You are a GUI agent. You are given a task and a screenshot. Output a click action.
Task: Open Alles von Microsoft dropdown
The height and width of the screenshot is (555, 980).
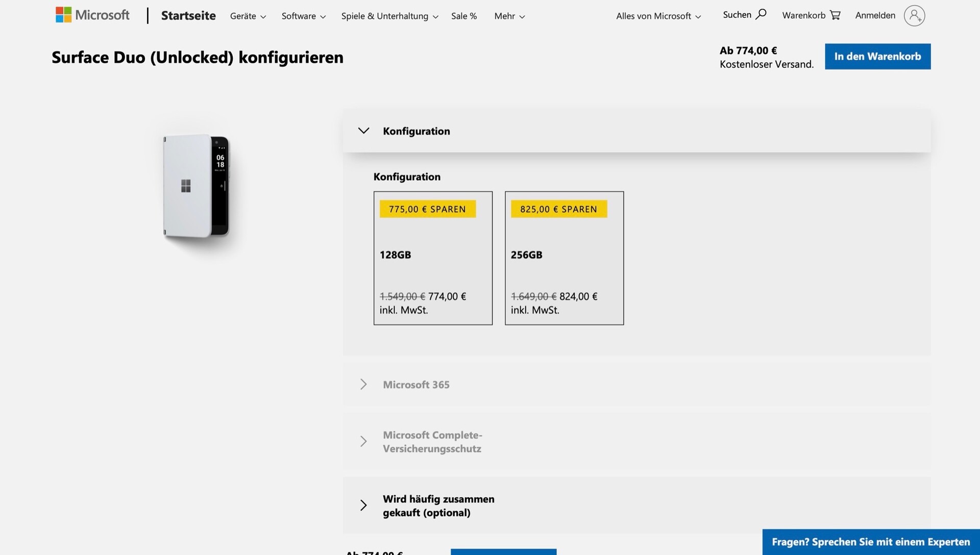pos(658,16)
